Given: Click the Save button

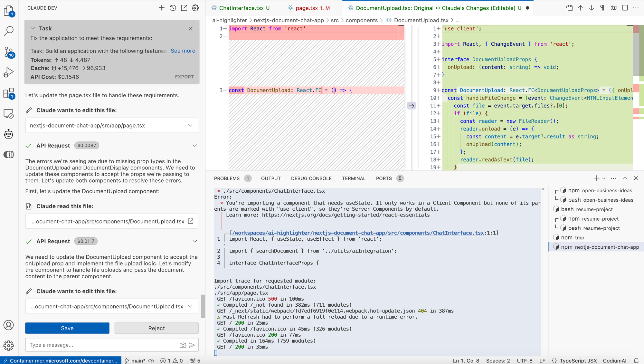Looking at the screenshot, I should [67, 328].
